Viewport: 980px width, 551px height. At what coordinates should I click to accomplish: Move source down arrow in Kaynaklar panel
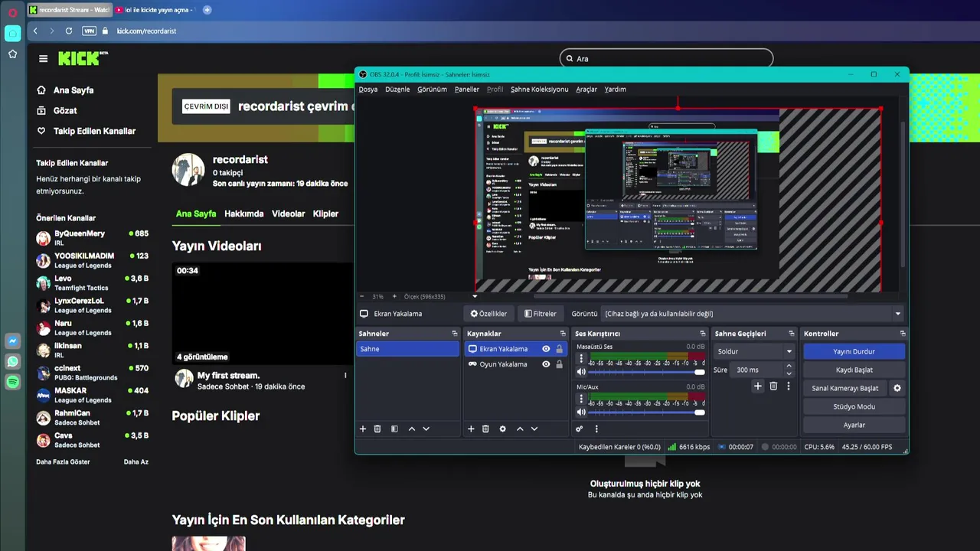point(534,429)
